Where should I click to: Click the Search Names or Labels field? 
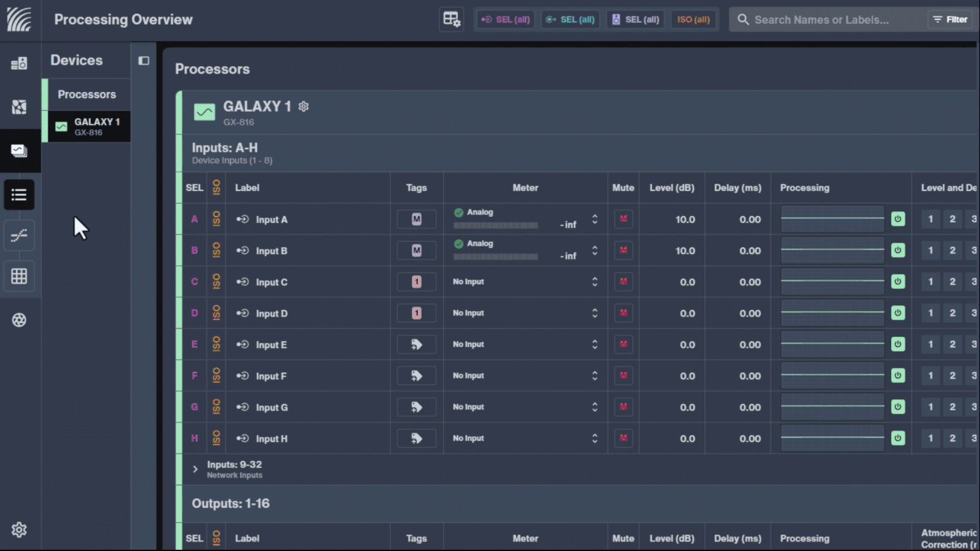click(827, 20)
